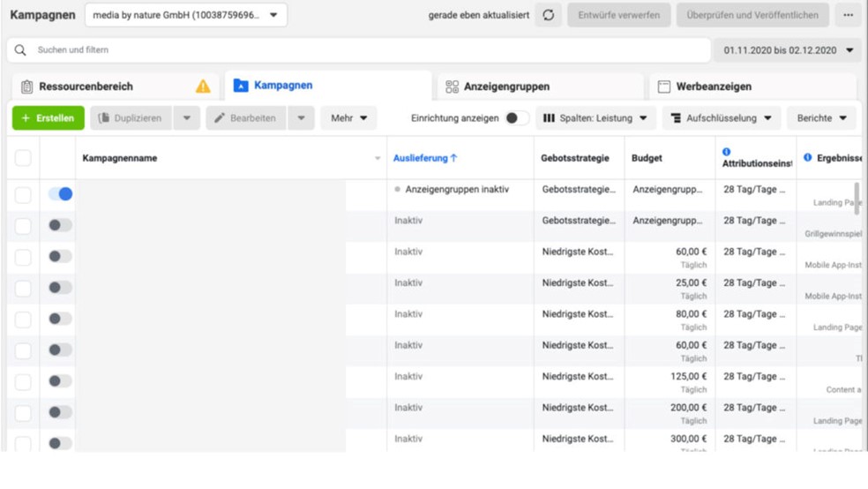Switch to the Ressourcenbereich tab
The height and width of the screenshot is (489, 868).
click(116, 87)
